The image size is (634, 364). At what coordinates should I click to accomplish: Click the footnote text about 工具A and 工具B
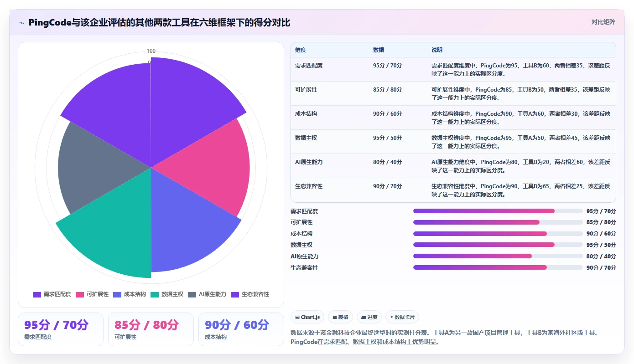tap(444, 338)
